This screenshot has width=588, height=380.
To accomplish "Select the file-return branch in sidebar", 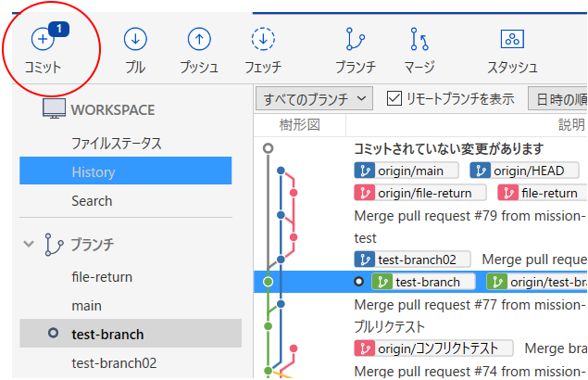I will (102, 276).
